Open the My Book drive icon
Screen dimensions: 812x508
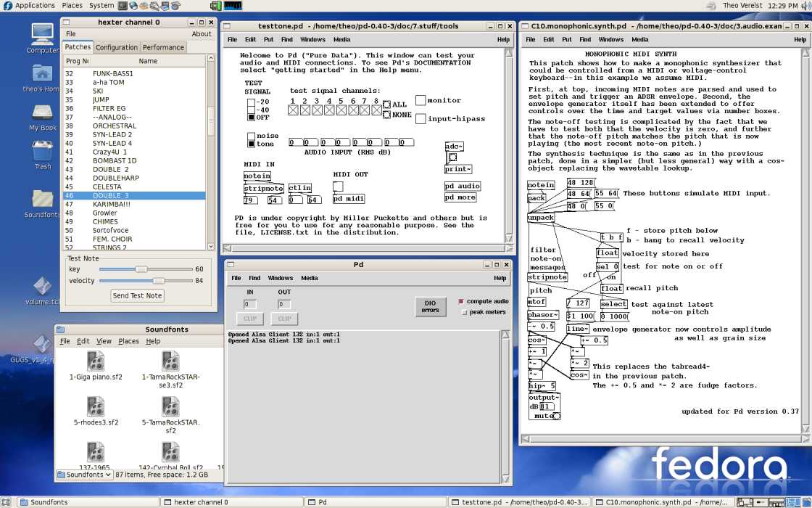(x=42, y=112)
